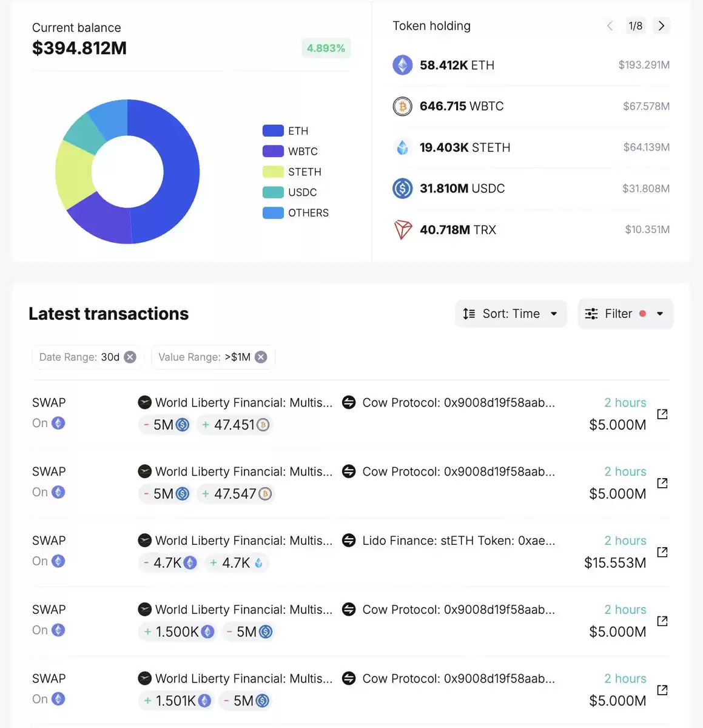Click the 19.403K STETH holding text
This screenshot has width=703, height=728.
tap(465, 147)
